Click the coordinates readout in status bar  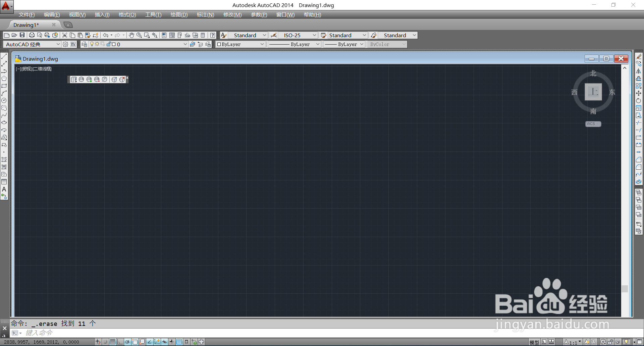pyautogui.click(x=42, y=342)
